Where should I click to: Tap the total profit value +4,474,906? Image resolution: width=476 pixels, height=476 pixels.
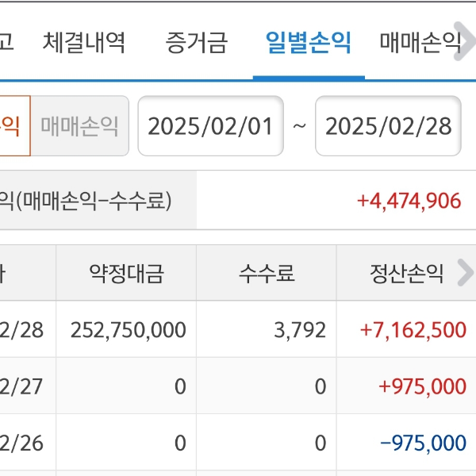pyautogui.click(x=409, y=201)
